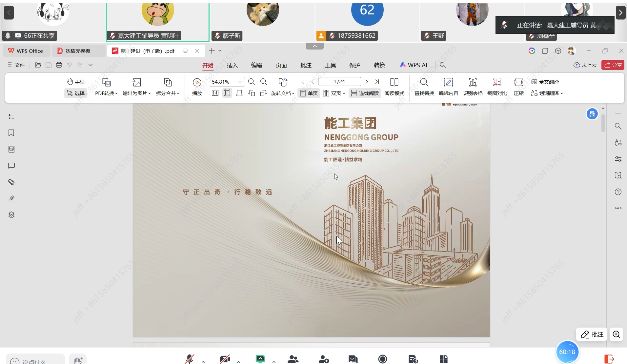The height and width of the screenshot is (364, 627).
Task: Expand the 拆分合并 dropdown
Action: (x=168, y=93)
